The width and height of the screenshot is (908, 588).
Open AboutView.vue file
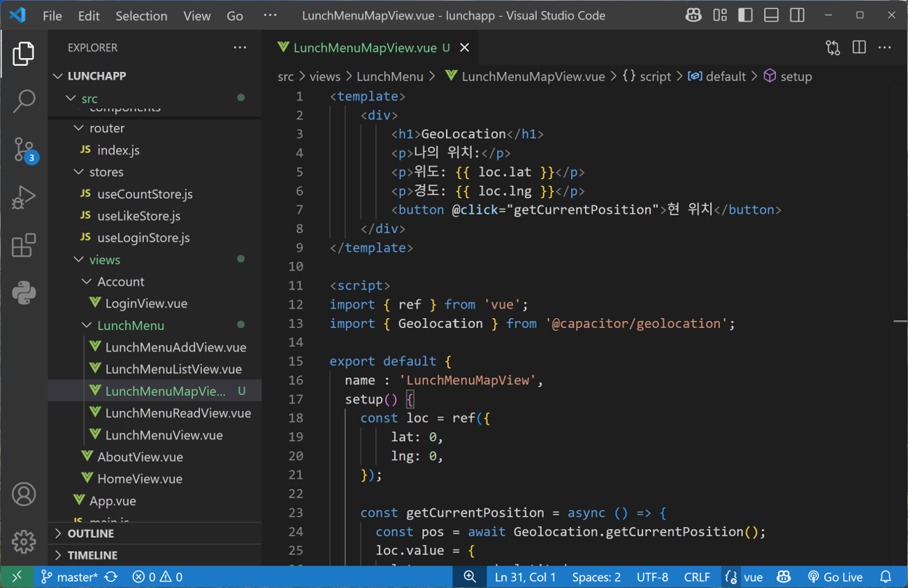(154, 457)
